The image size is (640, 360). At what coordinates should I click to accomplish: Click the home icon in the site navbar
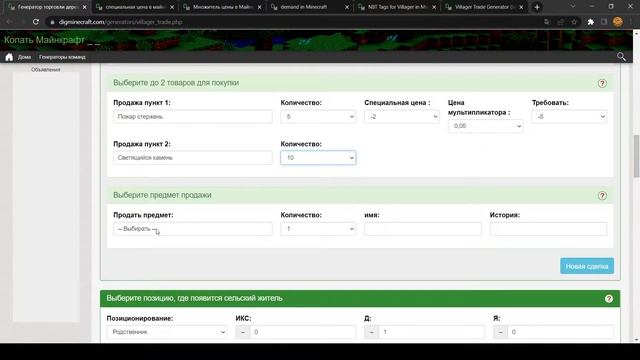pos(9,57)
